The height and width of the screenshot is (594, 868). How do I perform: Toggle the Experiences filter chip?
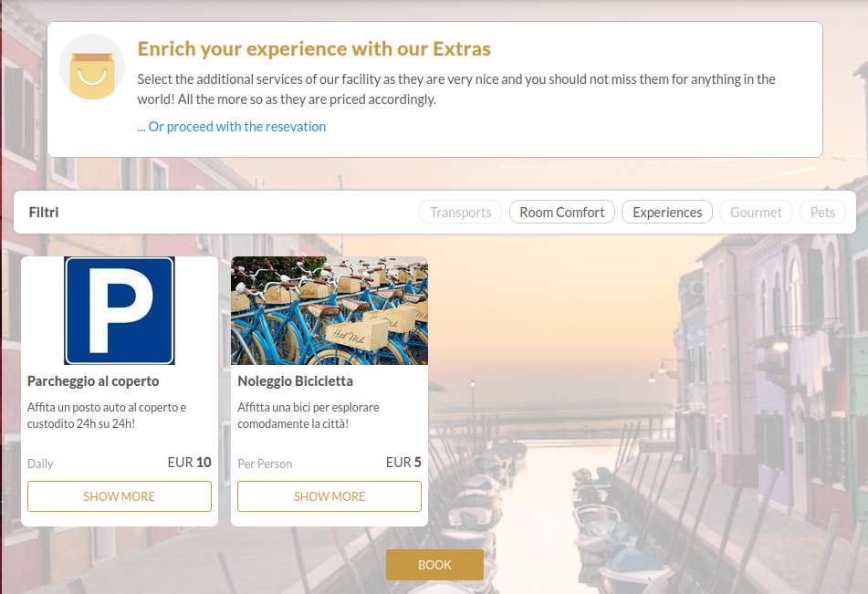[667, 212]
